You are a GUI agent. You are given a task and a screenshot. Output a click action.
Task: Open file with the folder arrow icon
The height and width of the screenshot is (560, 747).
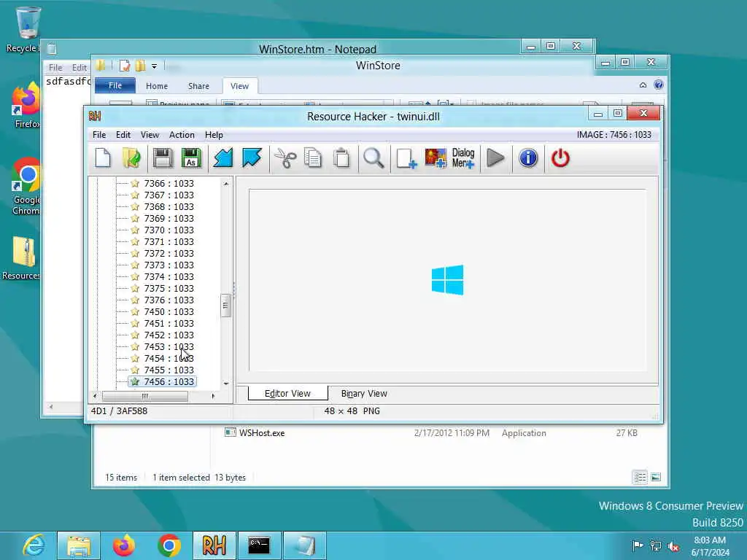click(x=131, y=158)
